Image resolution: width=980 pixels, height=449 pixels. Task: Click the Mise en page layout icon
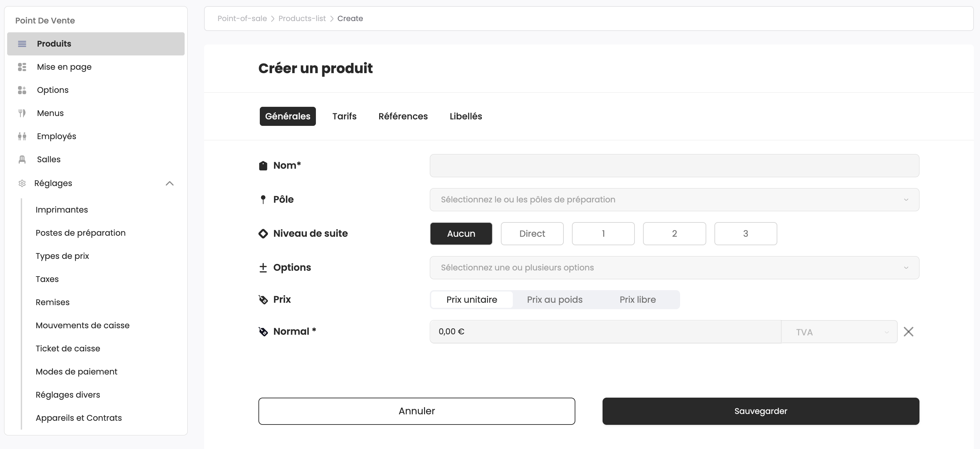(22, 67)
